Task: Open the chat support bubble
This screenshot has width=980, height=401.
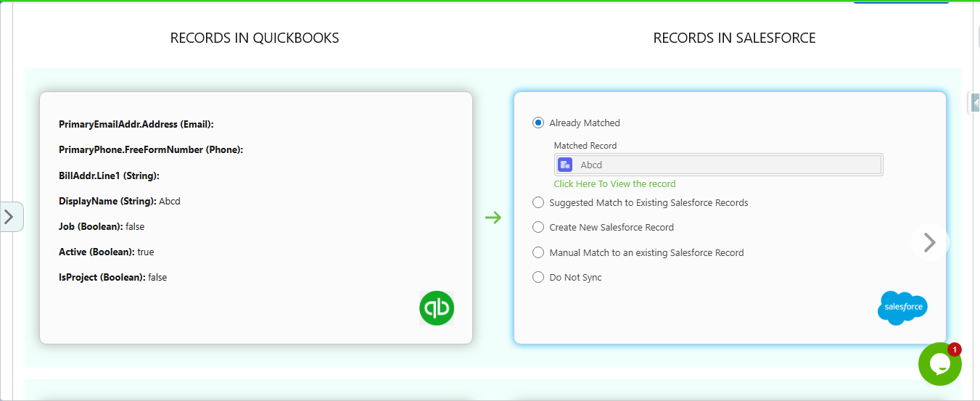Action: pyautogui.click(x=940, y=364)
